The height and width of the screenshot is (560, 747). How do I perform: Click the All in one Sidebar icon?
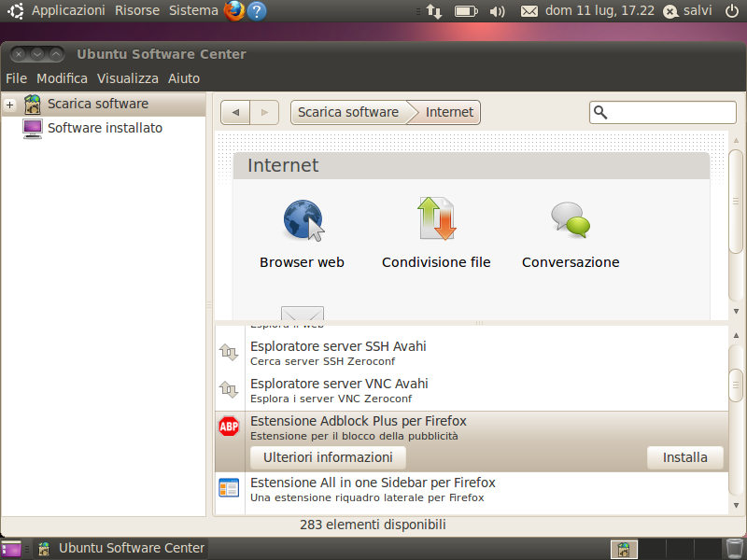pyautogui.click(x=229, y=488)
